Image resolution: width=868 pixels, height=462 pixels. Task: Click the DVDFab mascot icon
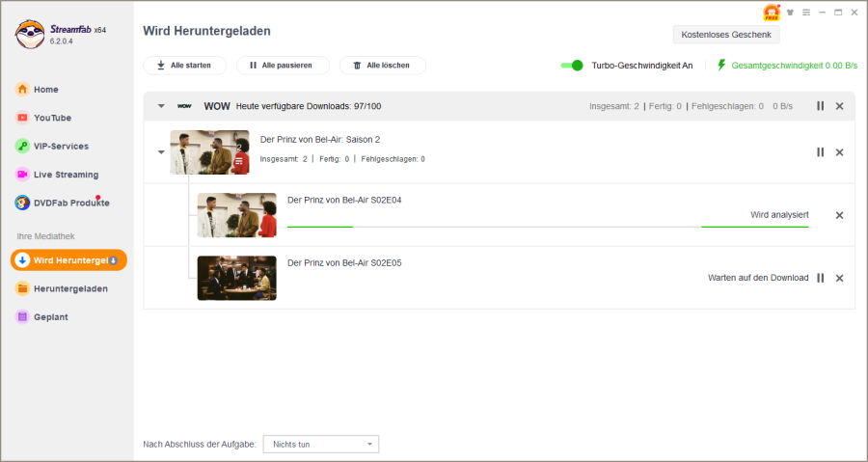pyautogui.click(x=22, y=203)
